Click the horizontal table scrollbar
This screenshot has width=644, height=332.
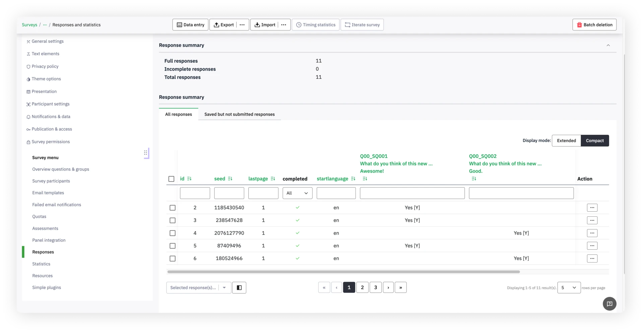(343, 272)
